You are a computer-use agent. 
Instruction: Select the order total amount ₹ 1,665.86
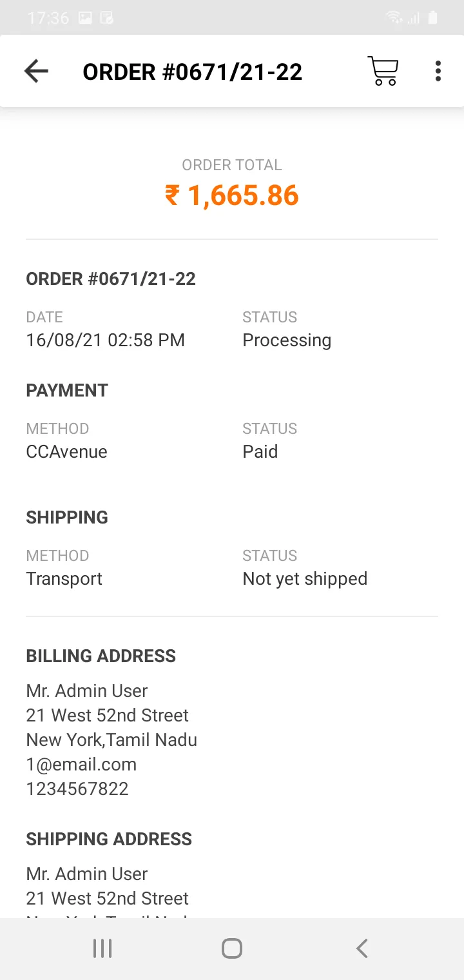point(232,195)
